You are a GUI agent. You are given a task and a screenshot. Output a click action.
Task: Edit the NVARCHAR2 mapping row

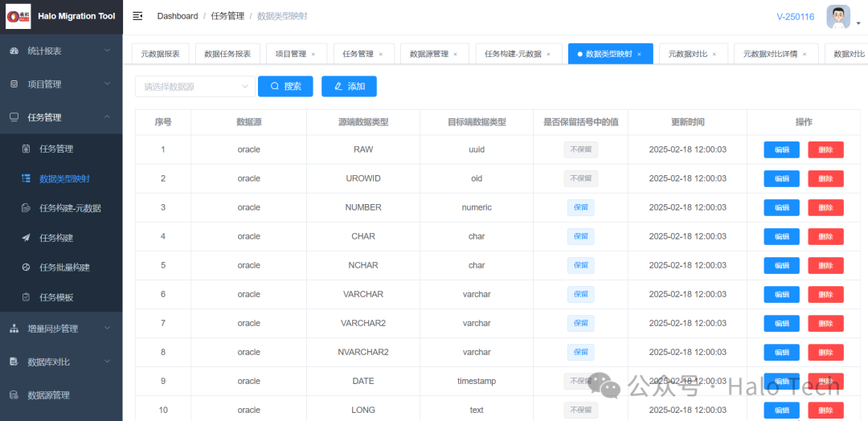pos(782,353)
